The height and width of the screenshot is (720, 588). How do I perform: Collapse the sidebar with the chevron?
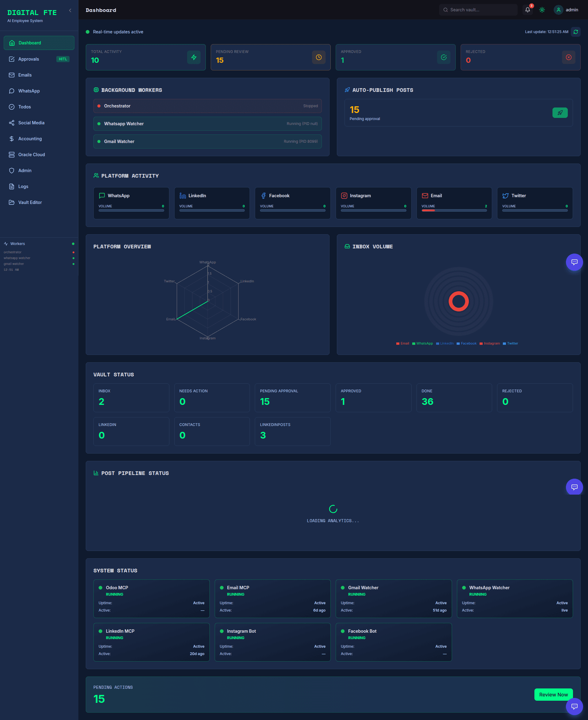pos(70,10)
